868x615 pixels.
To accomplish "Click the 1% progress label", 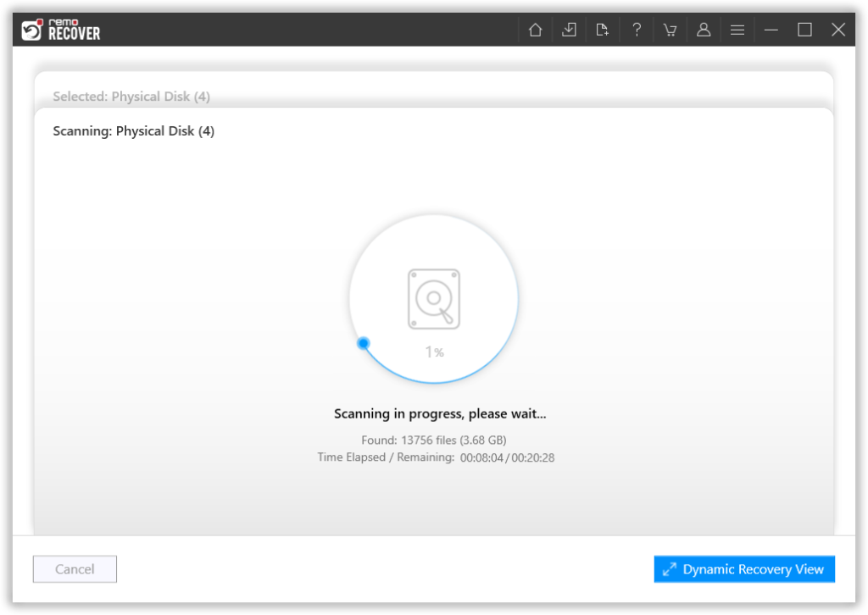I will click(434, 351).
